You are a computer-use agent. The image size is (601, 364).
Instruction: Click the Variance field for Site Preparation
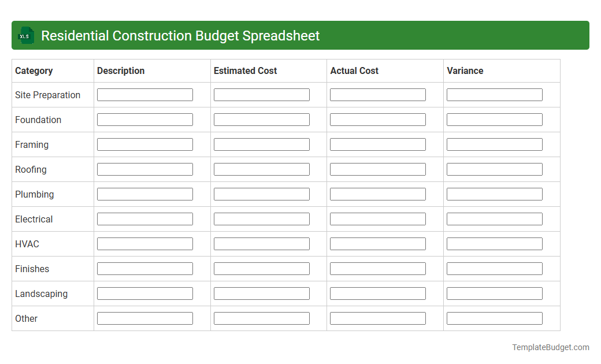(494, 94)
